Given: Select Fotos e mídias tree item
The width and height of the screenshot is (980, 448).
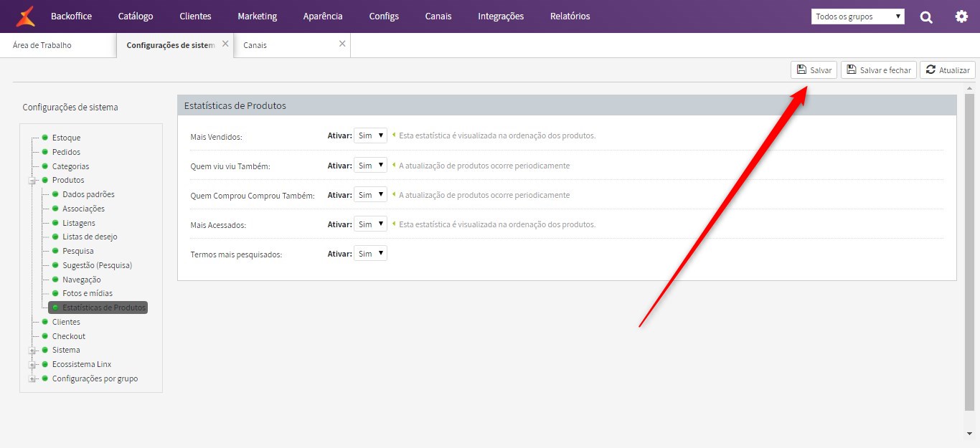Looking at the screenshot, I should point(88,293).
